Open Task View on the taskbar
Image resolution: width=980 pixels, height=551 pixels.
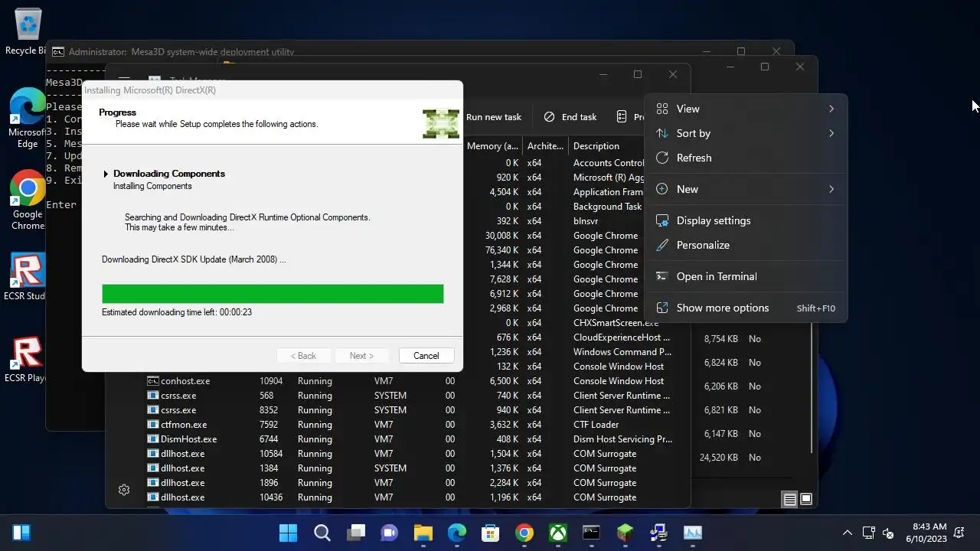point(356,533)
